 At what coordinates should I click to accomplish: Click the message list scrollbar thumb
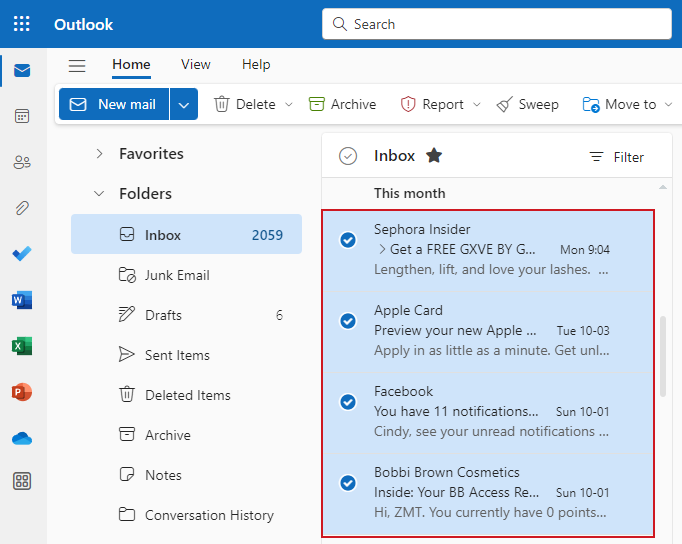(663, 356)
